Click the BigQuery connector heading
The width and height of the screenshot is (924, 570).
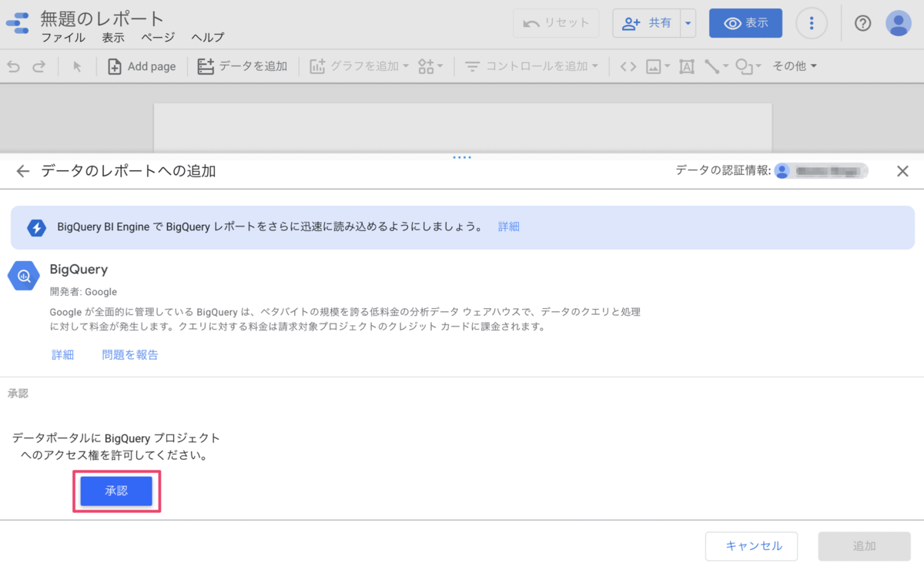tap(79, 270)
